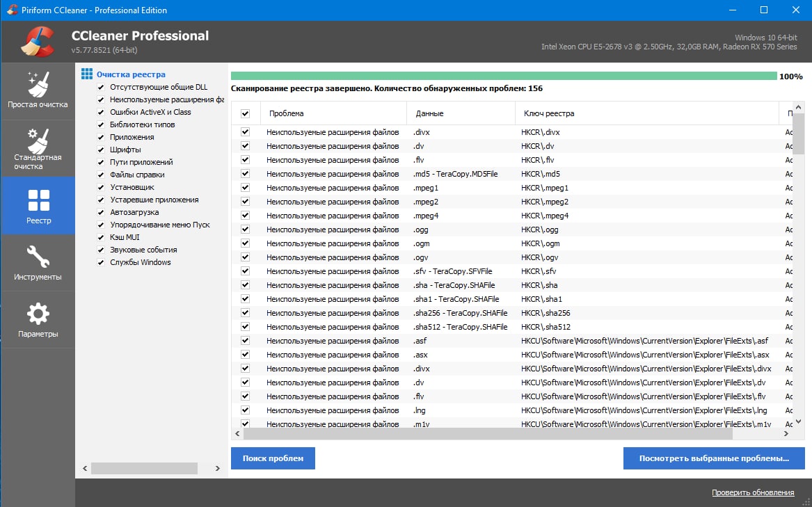Sort by Ключ реестра column header
The width and height of the screenshot is (812, 507).
pos(647,113)
